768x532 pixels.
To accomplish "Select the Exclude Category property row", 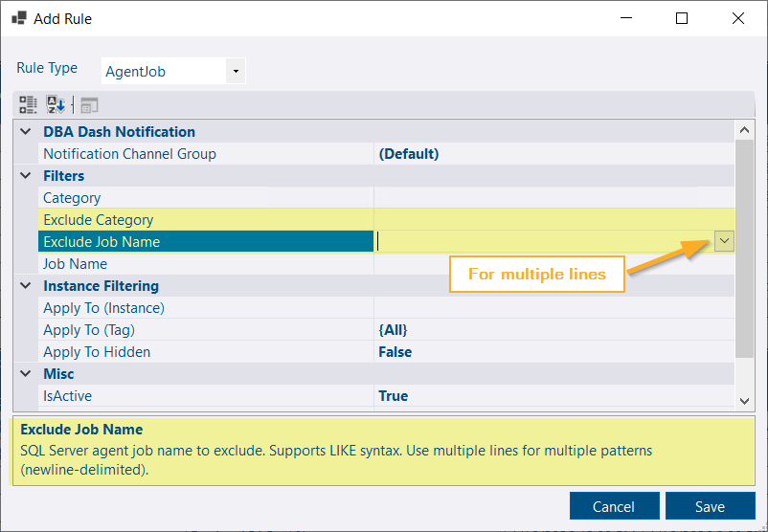I will click(98, 220).
